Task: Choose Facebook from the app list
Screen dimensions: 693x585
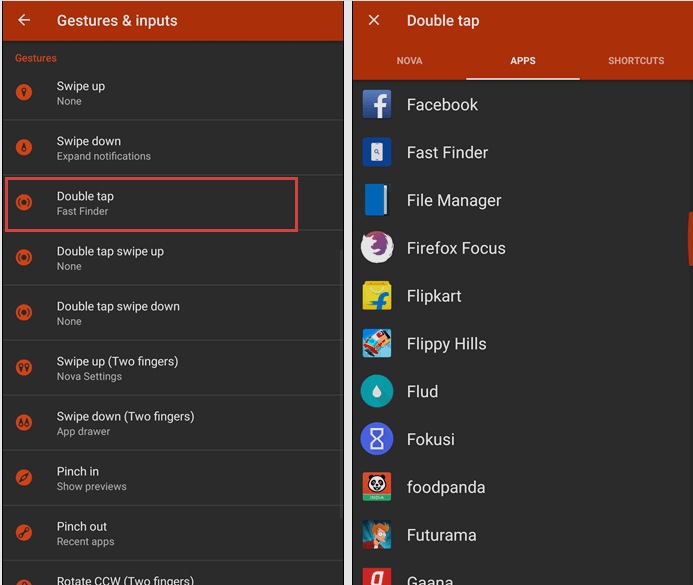Action: [x=523, y=105]
